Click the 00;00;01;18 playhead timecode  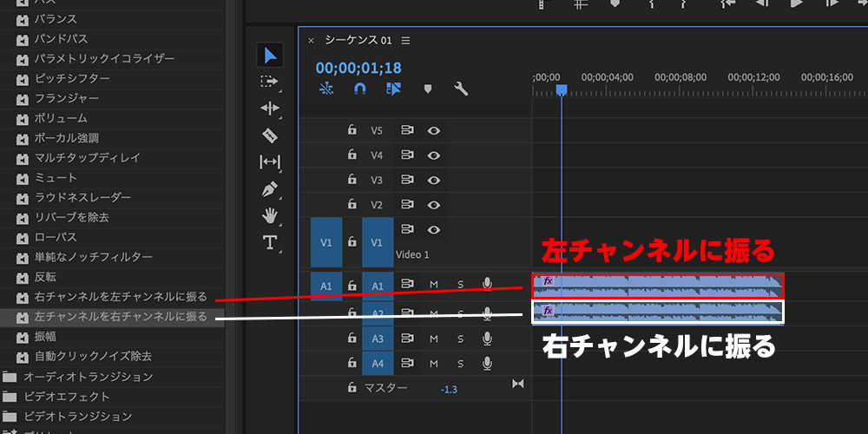[x=358, y=68]
